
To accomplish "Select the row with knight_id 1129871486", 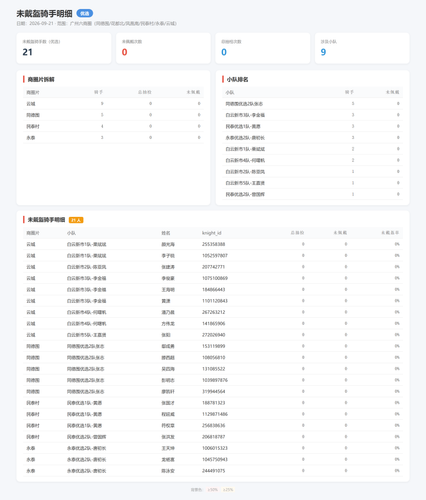I will coord(213,414).
